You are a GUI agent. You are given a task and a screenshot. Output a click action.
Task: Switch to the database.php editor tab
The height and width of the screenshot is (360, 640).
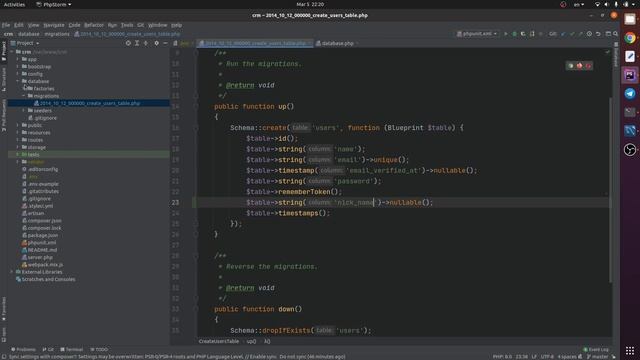tap(337, 43)
